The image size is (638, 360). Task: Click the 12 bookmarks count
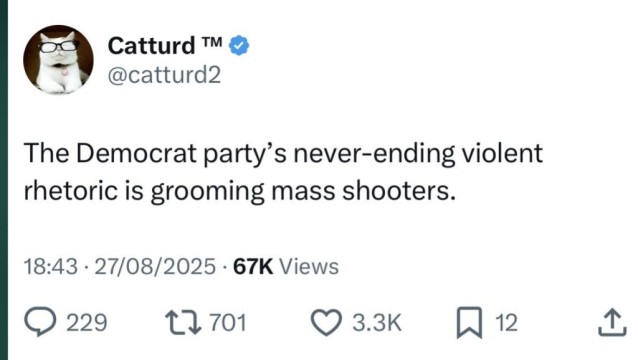point(506,323)
